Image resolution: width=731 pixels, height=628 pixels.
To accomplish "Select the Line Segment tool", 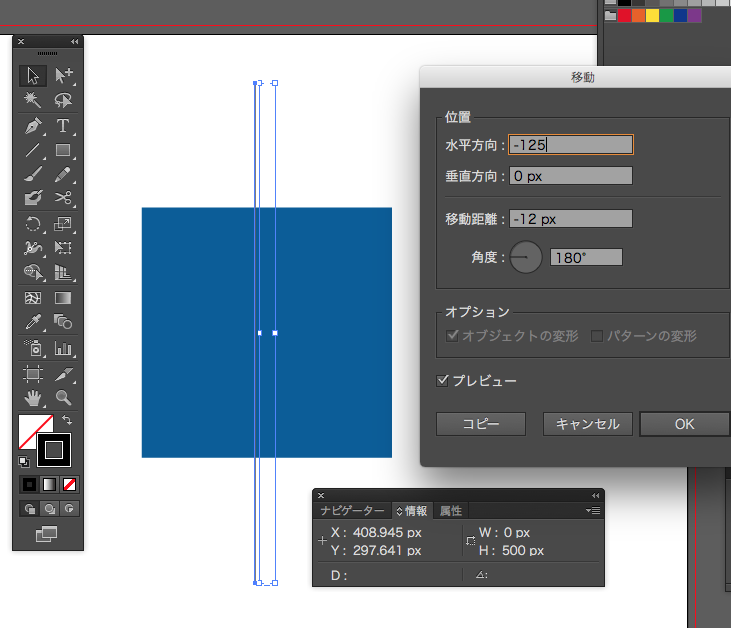I will 33,150.
